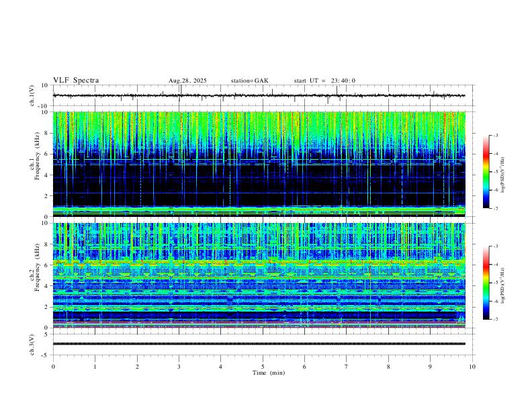Image resolution: width=532 pixels, height=411 pixels.
Task: Click time axis tick label "3"
Action: tap(179, 367)
